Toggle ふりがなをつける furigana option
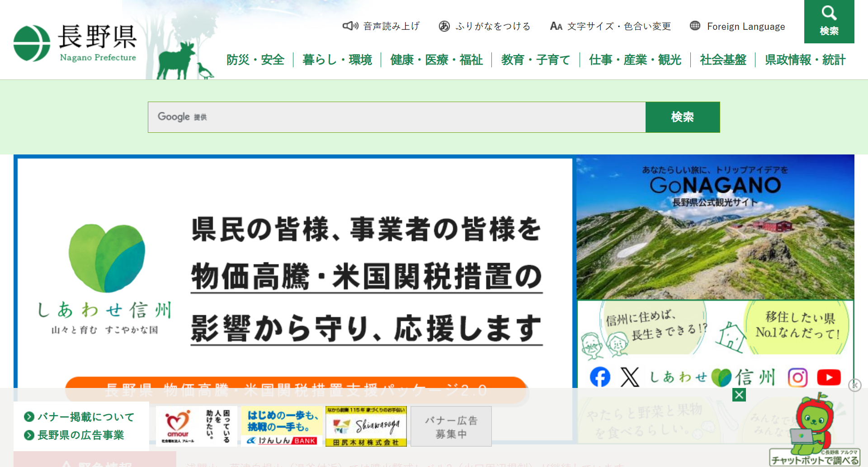 [485, 26]
